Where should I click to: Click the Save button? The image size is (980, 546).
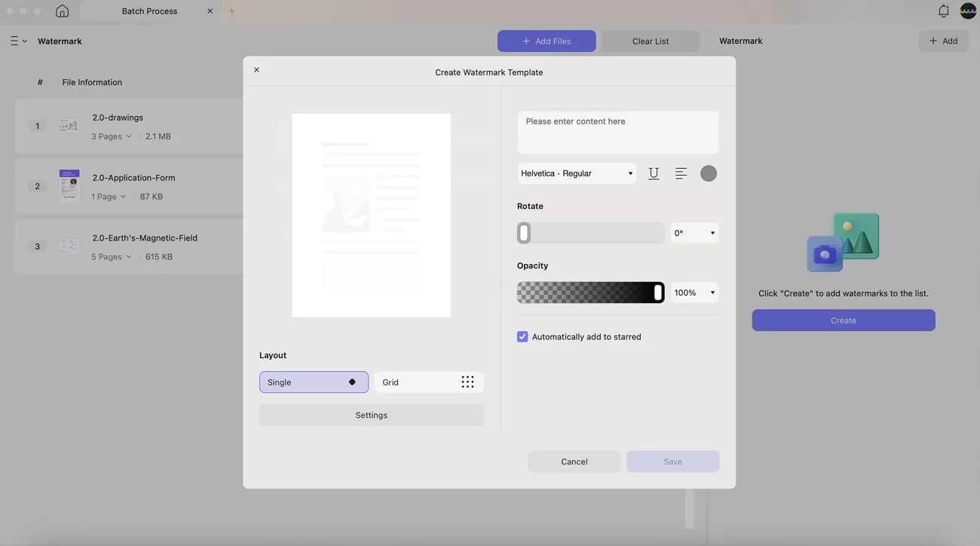click(673, 462)
